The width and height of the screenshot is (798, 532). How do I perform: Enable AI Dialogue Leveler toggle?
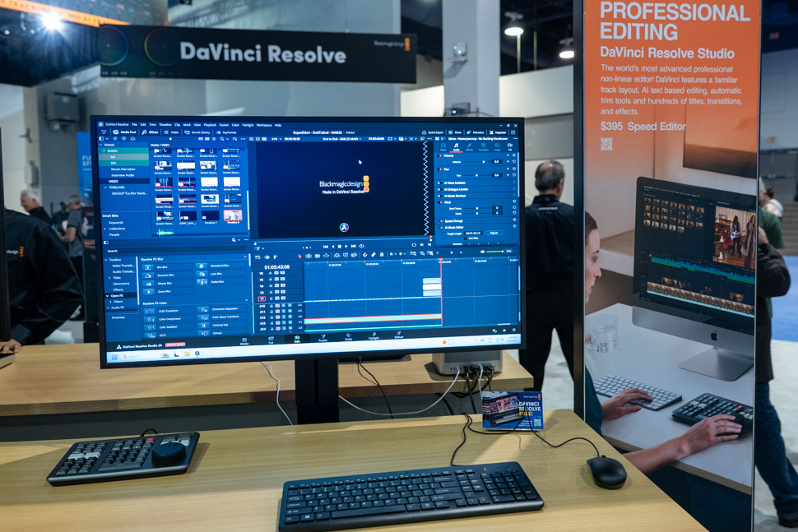(x=439, y=189)
